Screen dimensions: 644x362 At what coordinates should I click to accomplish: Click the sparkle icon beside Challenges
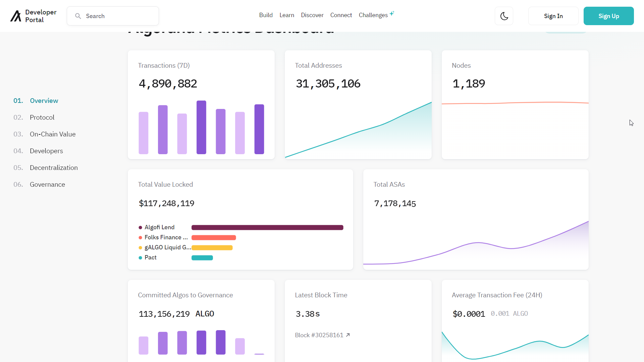[392, 13]
